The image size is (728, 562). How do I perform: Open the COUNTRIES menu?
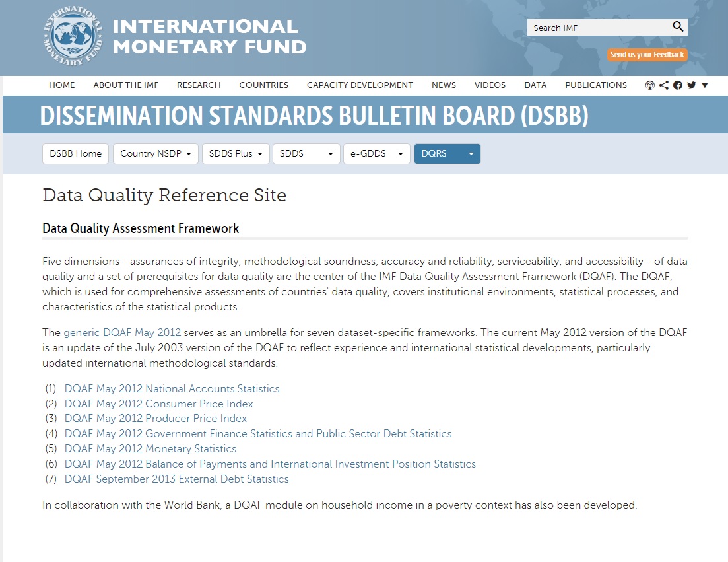(264, 85)
